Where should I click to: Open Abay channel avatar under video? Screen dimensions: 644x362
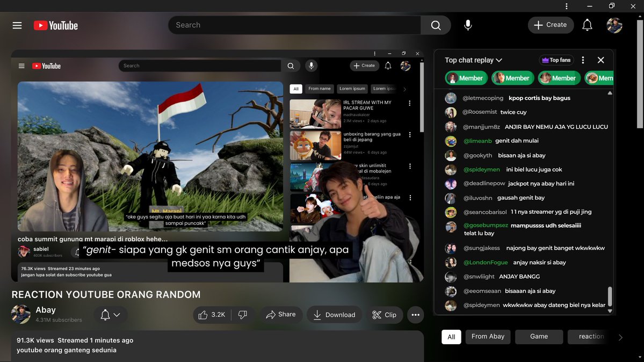(x=20, y=314)
